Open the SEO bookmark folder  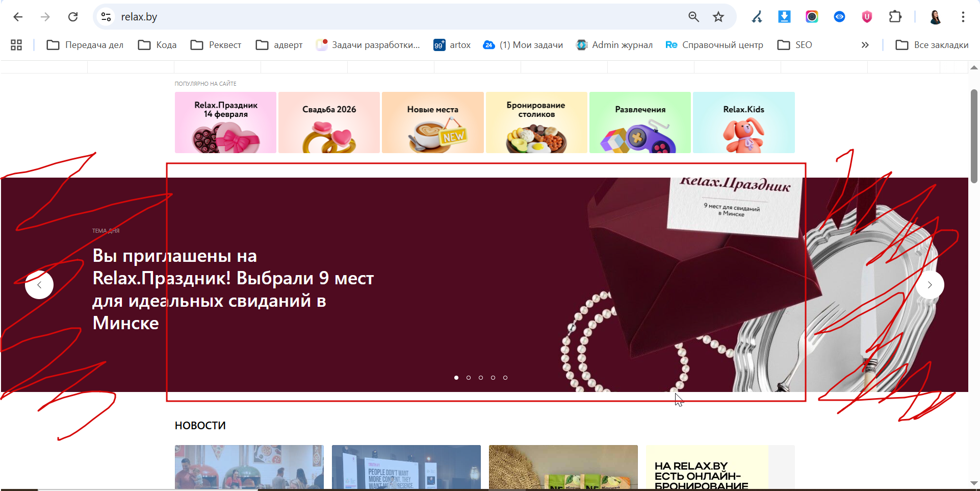point(795,45)
